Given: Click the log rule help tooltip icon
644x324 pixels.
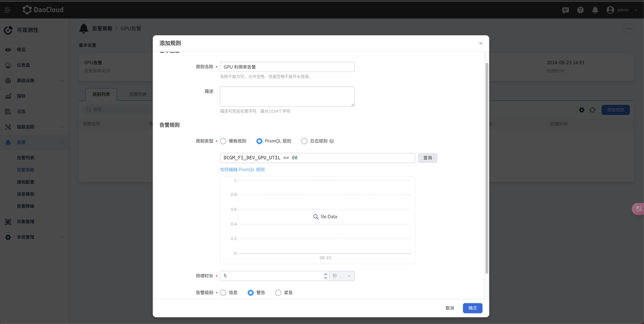Looking at the screenshot, I should (332, 141).
